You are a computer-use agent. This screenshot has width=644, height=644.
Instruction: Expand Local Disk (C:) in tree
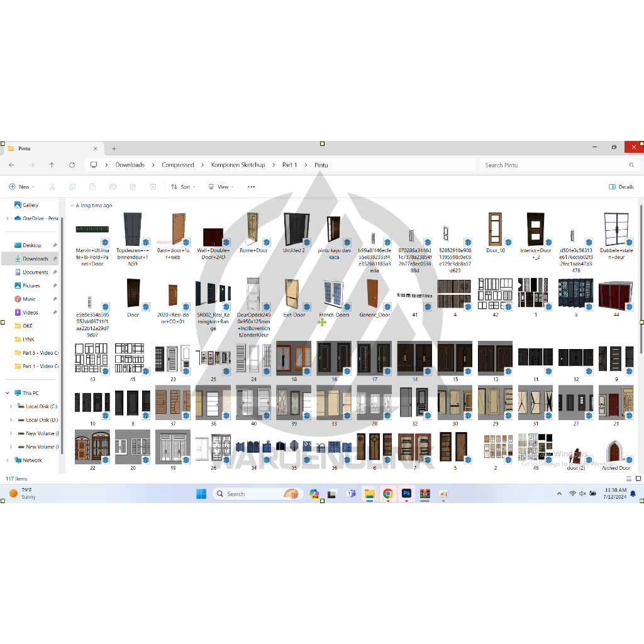coord(11,407)
